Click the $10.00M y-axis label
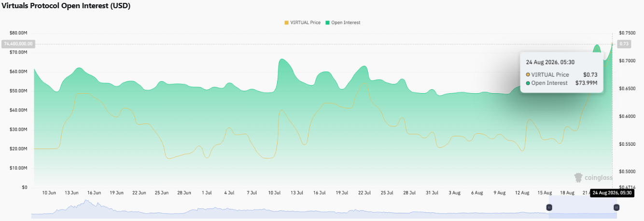 pyautogui.click(x=18, y=168)
